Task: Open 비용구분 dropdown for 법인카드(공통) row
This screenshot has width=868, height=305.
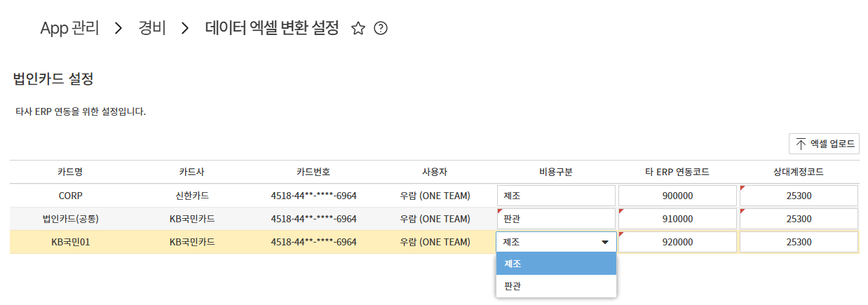Action: (556, 219)
